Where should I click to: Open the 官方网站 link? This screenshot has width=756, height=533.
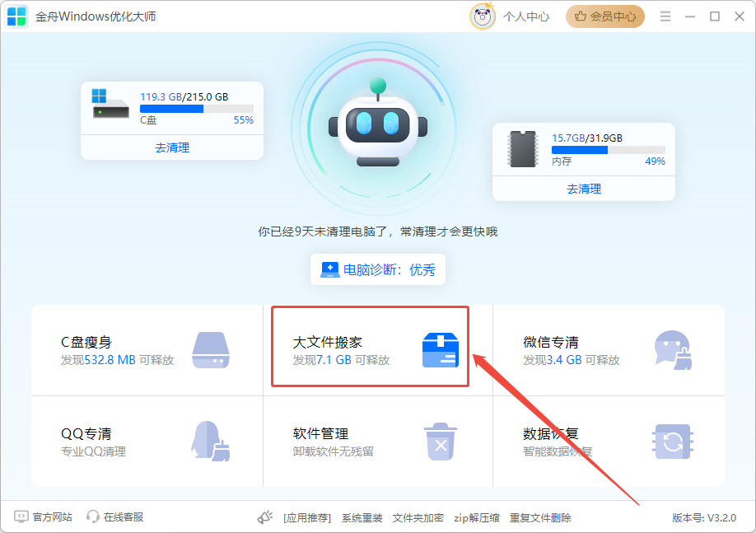click(x=52, y=517)
